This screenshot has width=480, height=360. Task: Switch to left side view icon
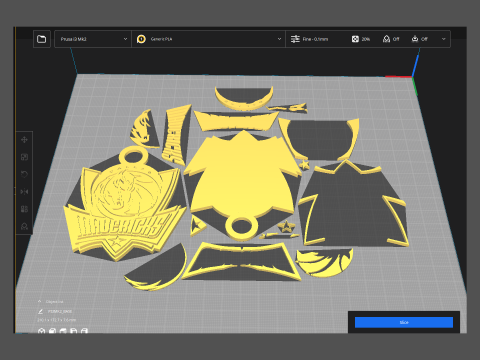(74, 331)
